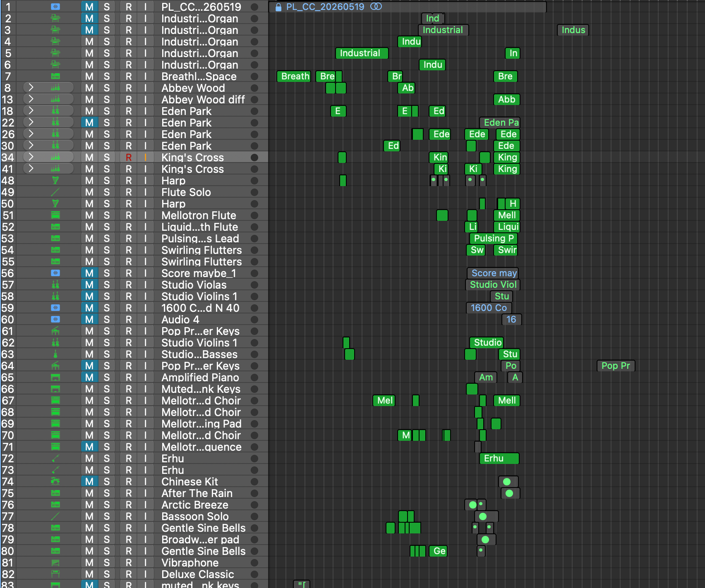
Task: Select the Erhu MIDI region
Action: (499, 459)
